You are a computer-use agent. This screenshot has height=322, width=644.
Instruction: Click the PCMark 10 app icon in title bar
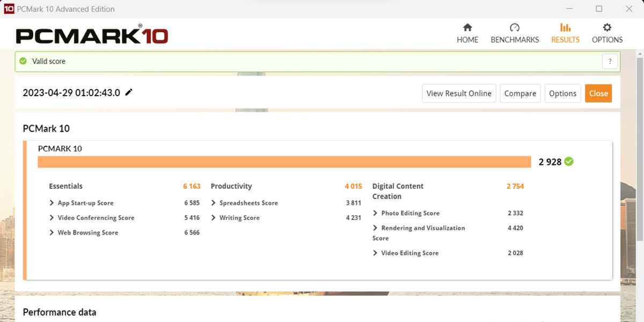9,9
